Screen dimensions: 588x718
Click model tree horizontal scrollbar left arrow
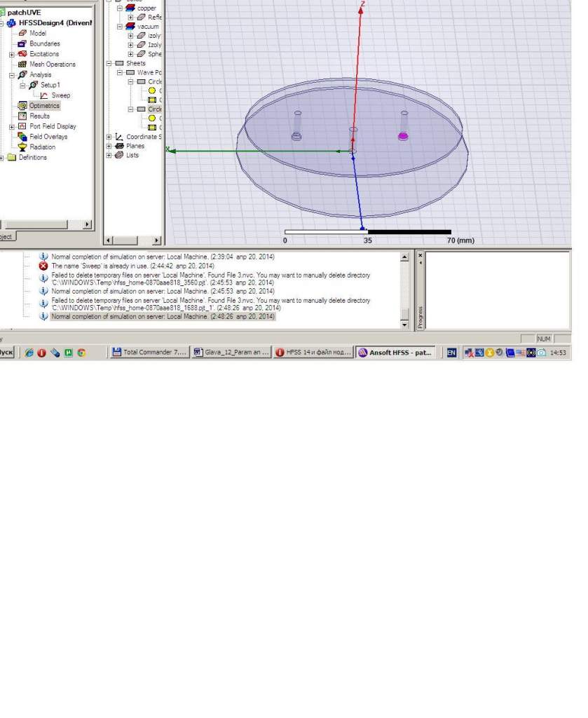(109, 240)
